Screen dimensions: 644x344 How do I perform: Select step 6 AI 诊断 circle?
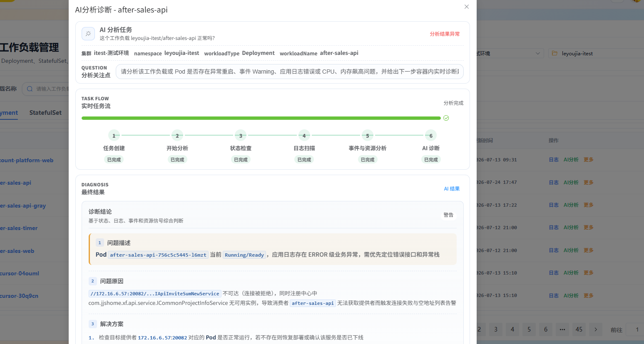pos(431,136)
